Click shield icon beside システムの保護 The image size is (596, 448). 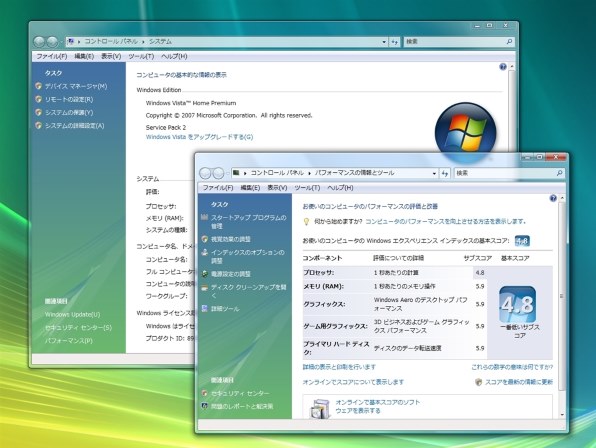point(38,112)
